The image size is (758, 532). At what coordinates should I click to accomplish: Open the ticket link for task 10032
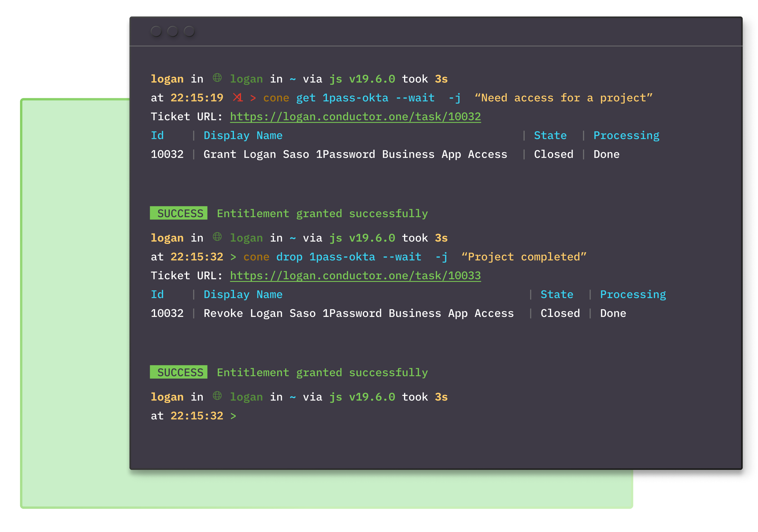point(355,116)
